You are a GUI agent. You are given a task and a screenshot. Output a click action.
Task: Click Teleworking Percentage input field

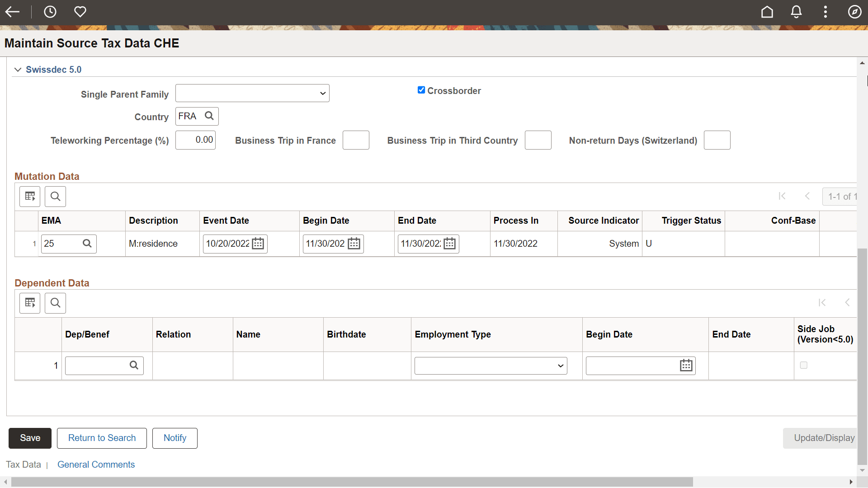point(195,140)
